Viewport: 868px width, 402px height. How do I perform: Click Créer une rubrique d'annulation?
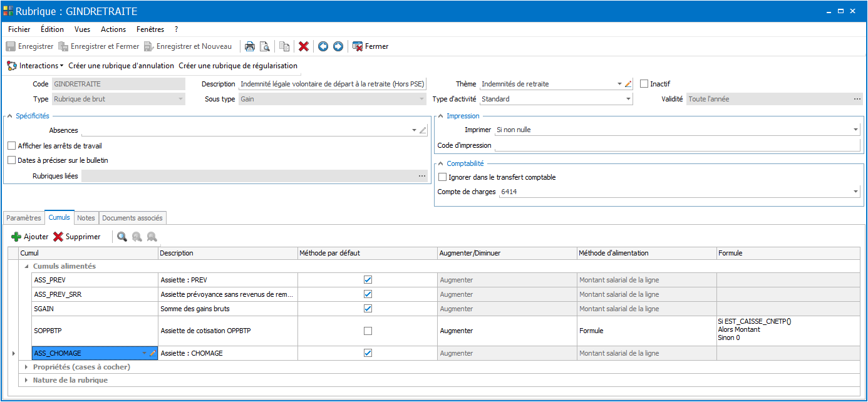click(x=121, y=66)
